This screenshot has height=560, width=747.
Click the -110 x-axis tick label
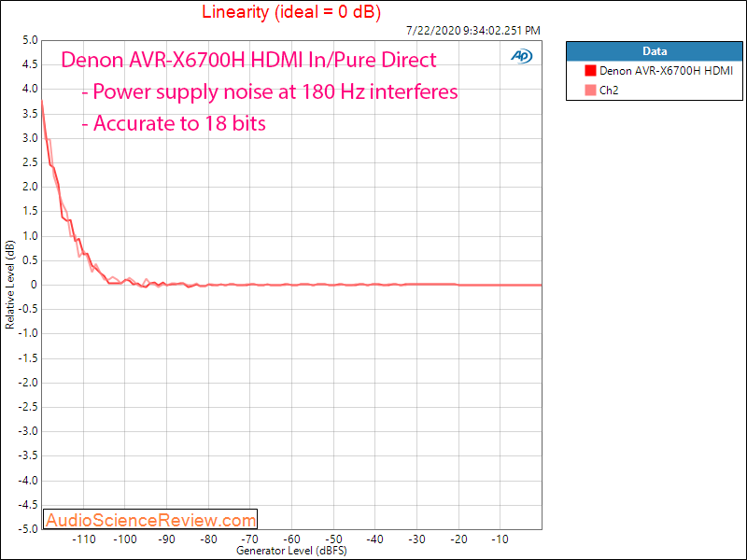[84, 539]
